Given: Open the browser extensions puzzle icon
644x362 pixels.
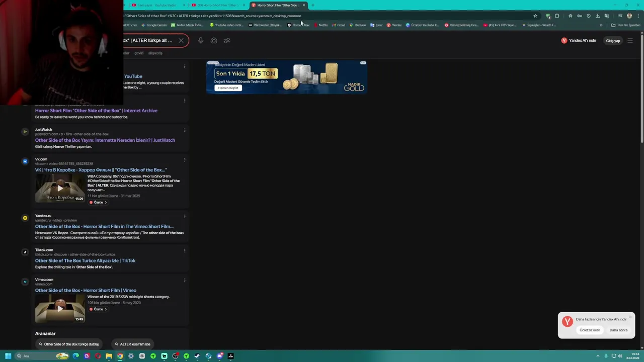Looking at the screenshot, I should click(x=557, y=16).
